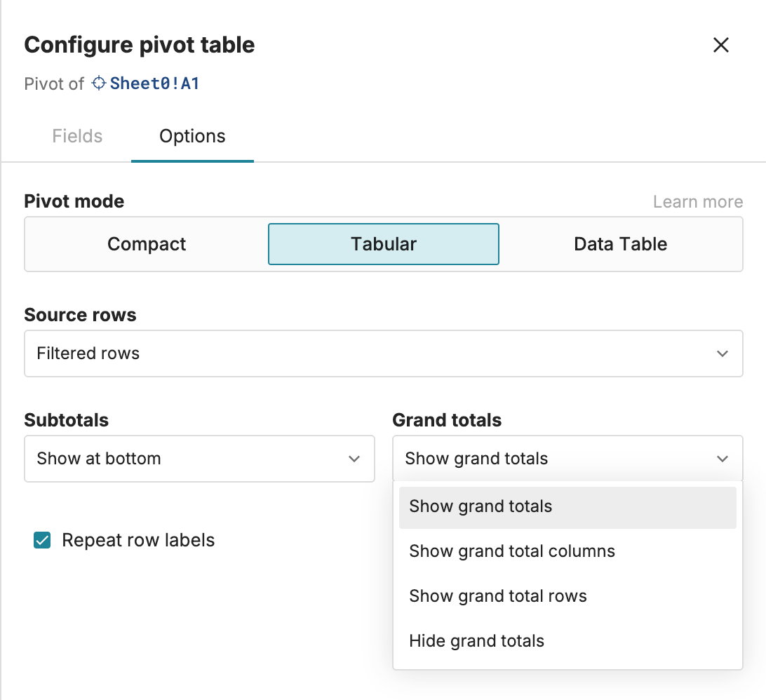Image resolution: width=766 pixels, height=700 pixels.
Task: Collapse the Grand totals dropdown field
Action: click(x=567, y=459)
